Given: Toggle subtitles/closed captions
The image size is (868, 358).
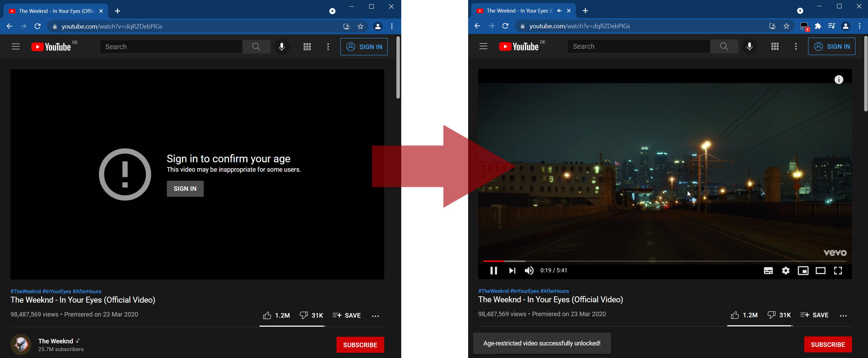Looking at the screenshot, I should pos(768,271).
